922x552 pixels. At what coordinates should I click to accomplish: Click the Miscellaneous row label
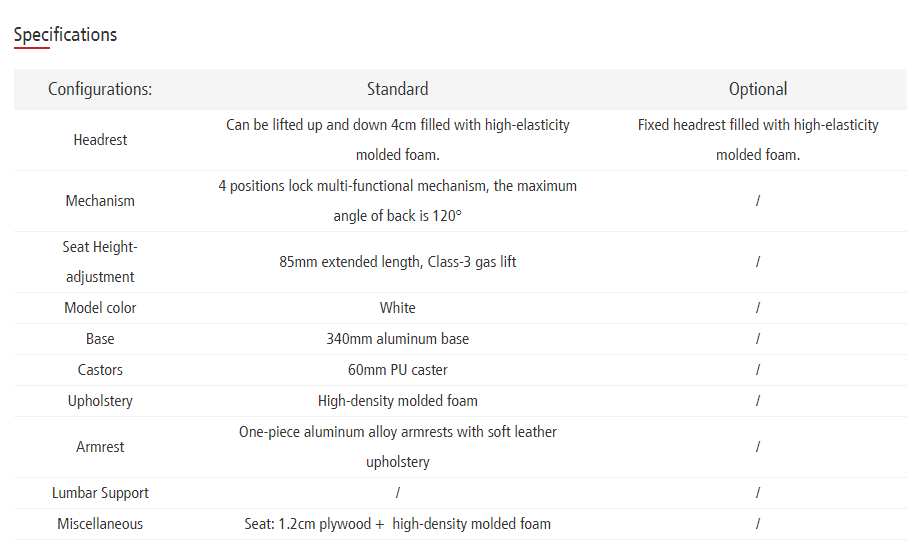point(100,524)
